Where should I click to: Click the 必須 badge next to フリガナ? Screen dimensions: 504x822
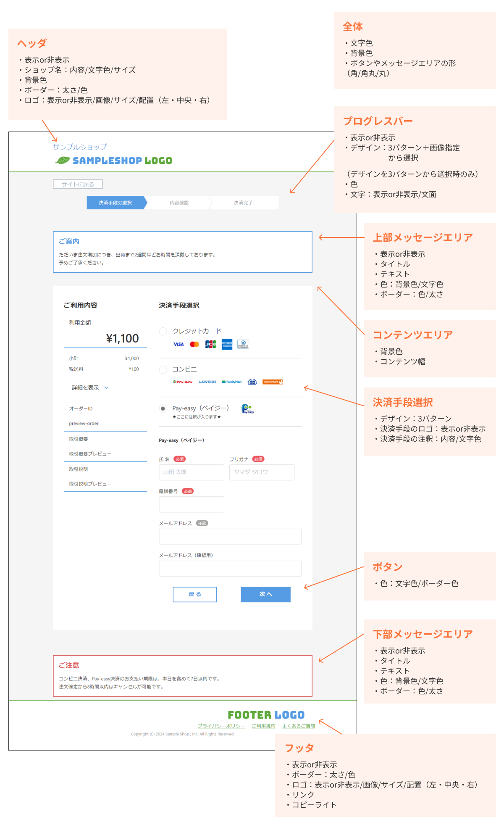click(x=258, y=459)
